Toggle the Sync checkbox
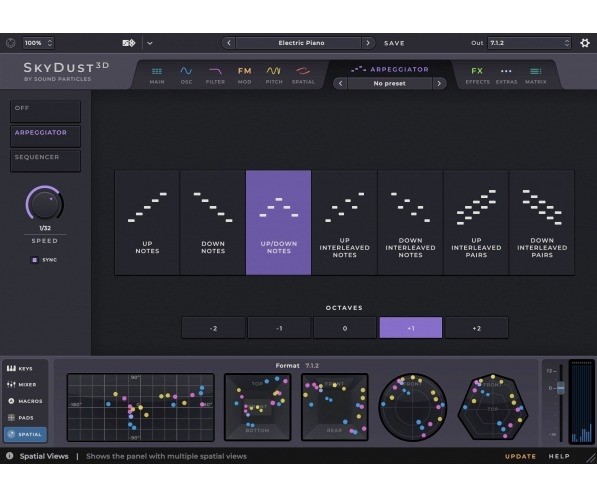 click(34, 260)
